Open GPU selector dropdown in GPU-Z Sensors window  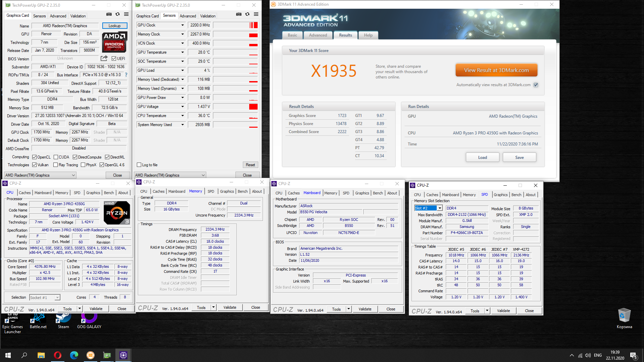click(x=170, y=175)
